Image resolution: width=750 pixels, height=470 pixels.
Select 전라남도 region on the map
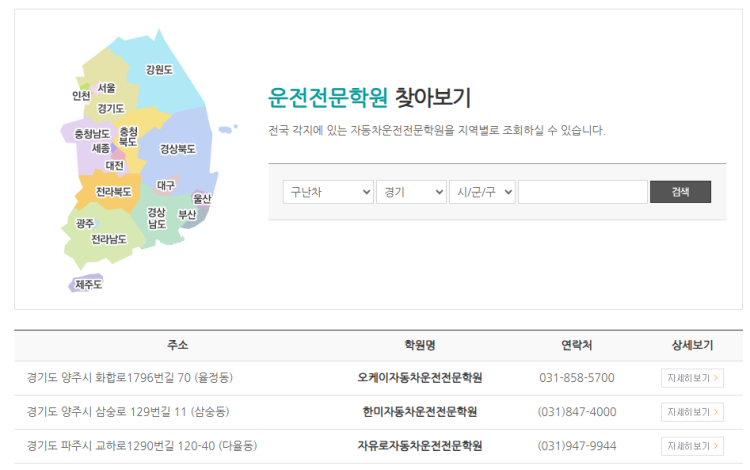coord(109,239)
